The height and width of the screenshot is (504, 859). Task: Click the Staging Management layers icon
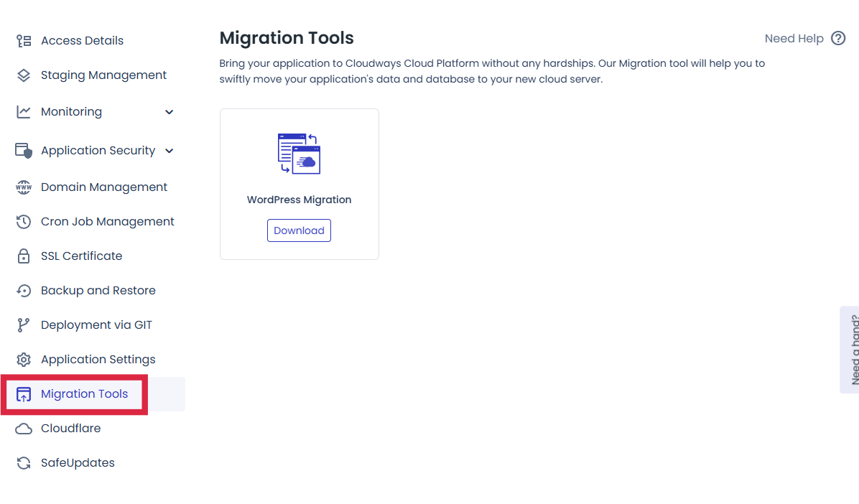(24, 75)
